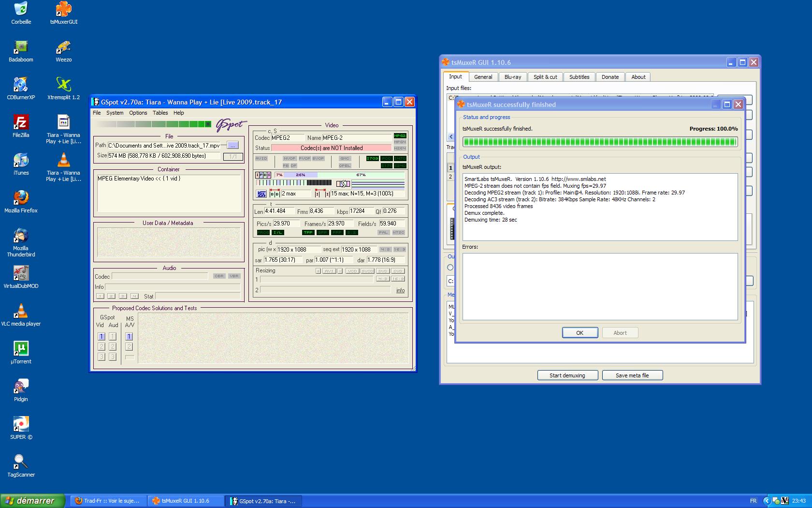Confirm the finished dialog with OK
This screenshot has height=508, width=812.
580,333
